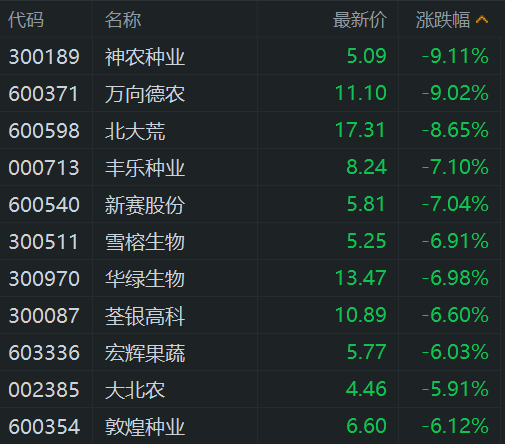This screenshot has height=444, width=505.
Task: Click the latest price 17.31
Action: point(360,130)
